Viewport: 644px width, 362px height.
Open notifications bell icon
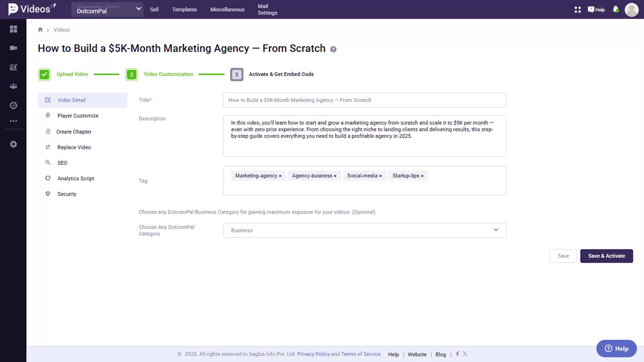pyautogui.click(x=616, y=9)
